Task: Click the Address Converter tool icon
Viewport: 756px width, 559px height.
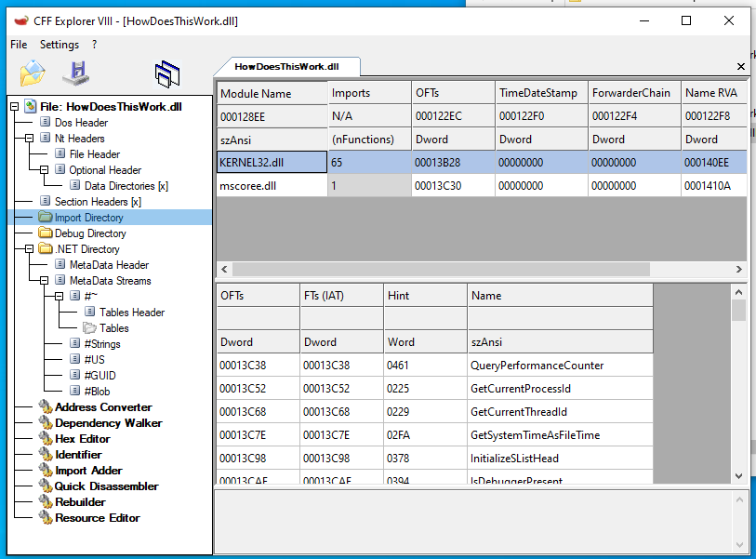Action: coord(46,406)
